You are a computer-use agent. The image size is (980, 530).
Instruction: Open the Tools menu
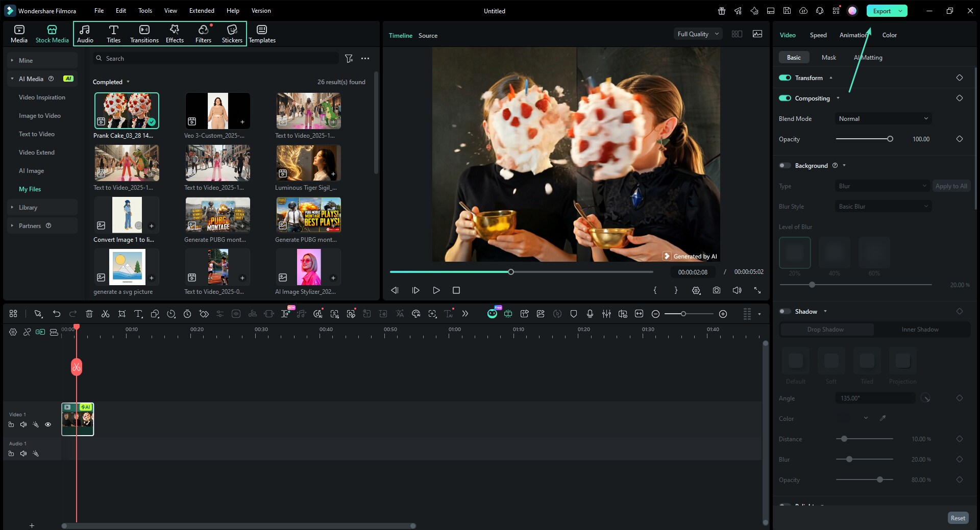[144, 10]
